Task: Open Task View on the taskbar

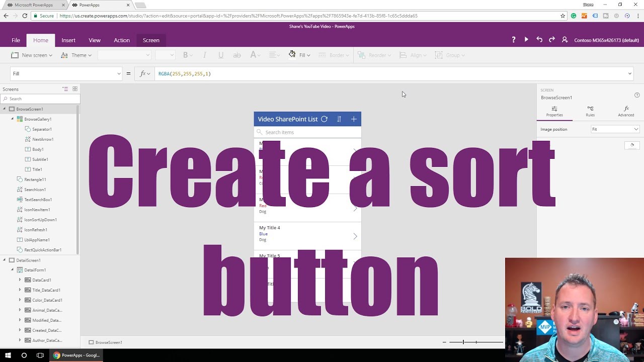Action: [40, 355]
